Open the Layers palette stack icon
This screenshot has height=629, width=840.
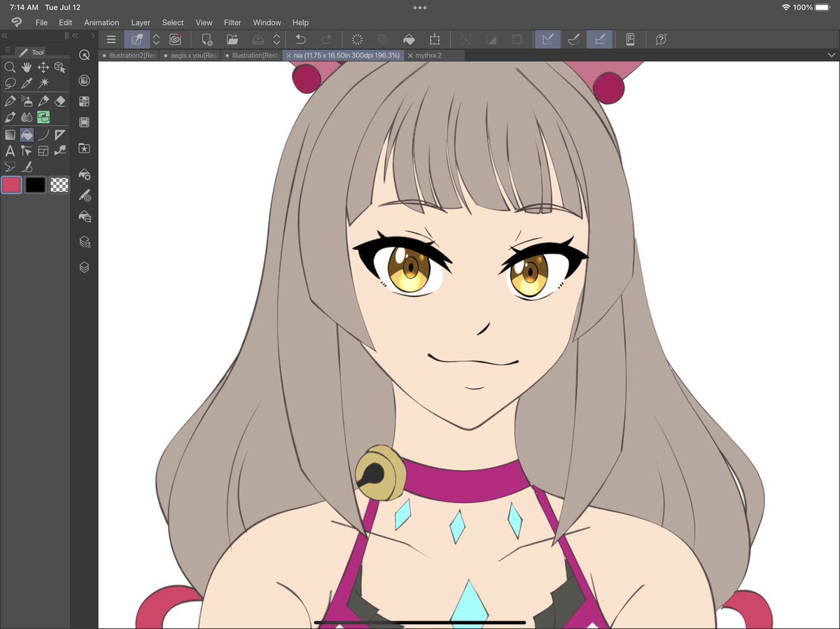(x=85, y=267)
